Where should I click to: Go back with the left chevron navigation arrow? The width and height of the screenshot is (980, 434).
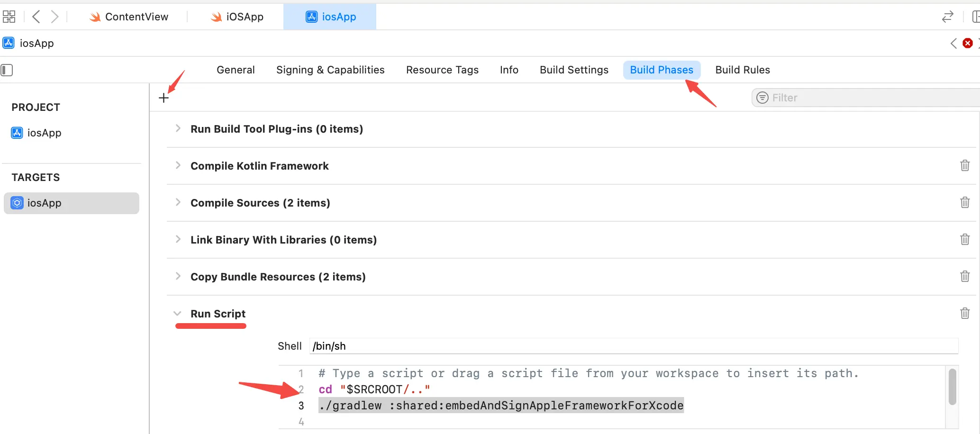pyautogui.click(x=36, y=17)
